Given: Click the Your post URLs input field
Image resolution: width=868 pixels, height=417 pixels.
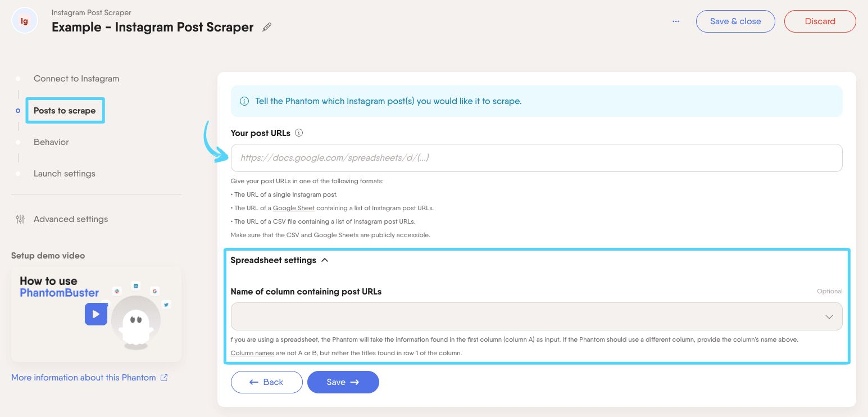Looking at the screenshot, I should point(537,158).
